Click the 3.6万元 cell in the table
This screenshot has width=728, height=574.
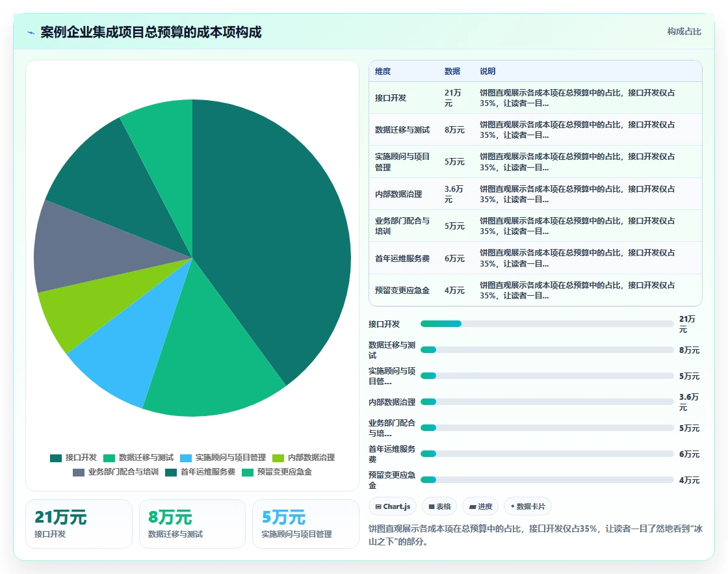(454, 194)
